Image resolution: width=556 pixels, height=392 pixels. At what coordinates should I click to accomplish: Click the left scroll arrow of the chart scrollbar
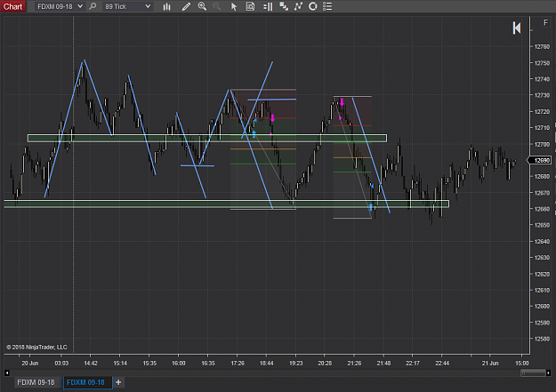(x=7, y=372)
